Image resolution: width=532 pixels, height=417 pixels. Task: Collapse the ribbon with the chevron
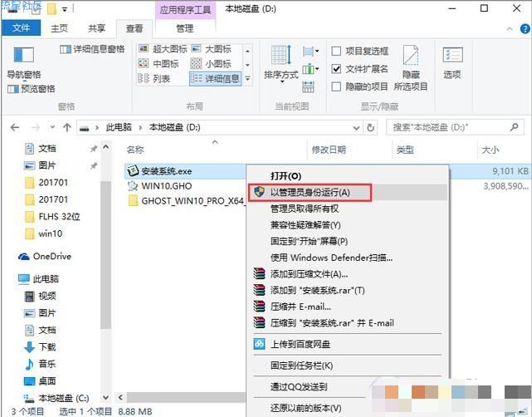(x=510, y=29)
